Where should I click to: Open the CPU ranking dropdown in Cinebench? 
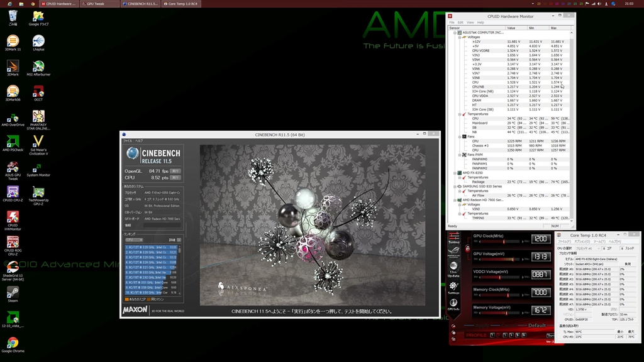coord(134,239)
